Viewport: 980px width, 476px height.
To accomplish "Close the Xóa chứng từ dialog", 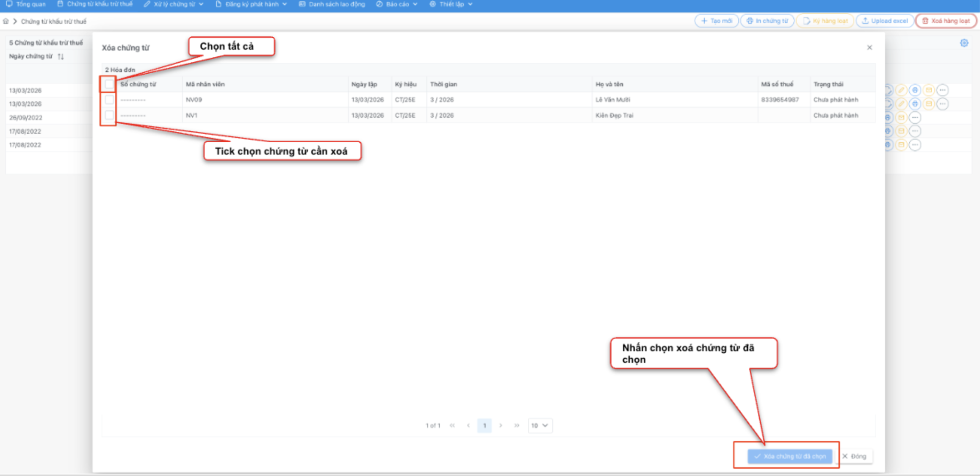I will 869,47.
